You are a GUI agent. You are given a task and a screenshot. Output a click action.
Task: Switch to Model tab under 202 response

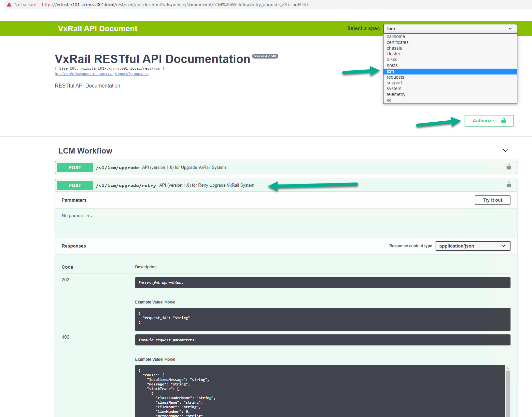click(x=170, y=302)
